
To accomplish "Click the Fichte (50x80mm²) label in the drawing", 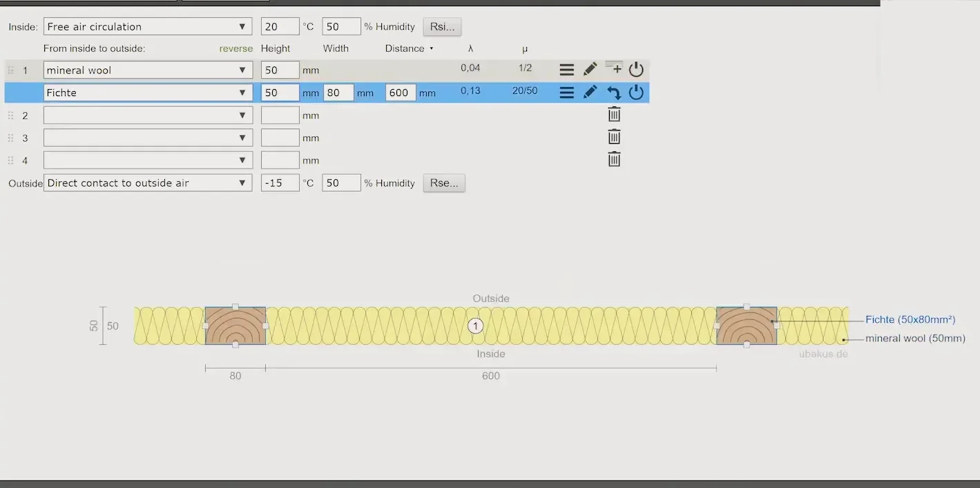I will point(910,319).
